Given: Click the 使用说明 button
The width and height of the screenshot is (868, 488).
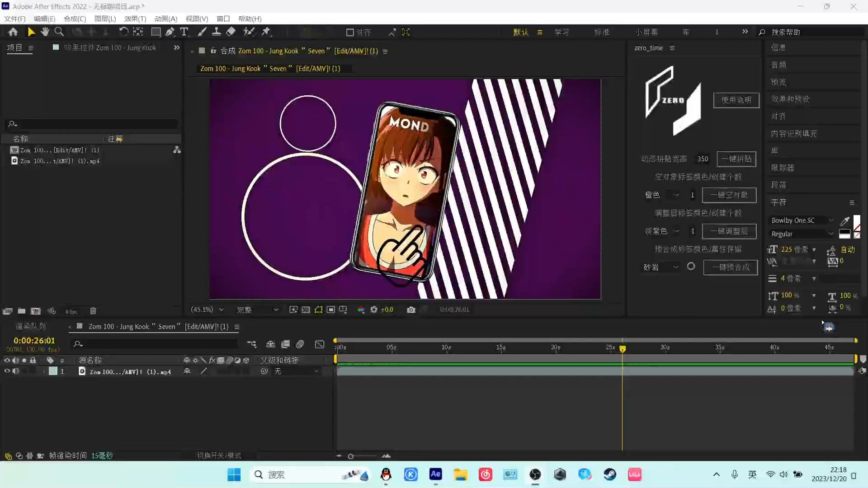Looking at the screenshot, I should [736, 100].
